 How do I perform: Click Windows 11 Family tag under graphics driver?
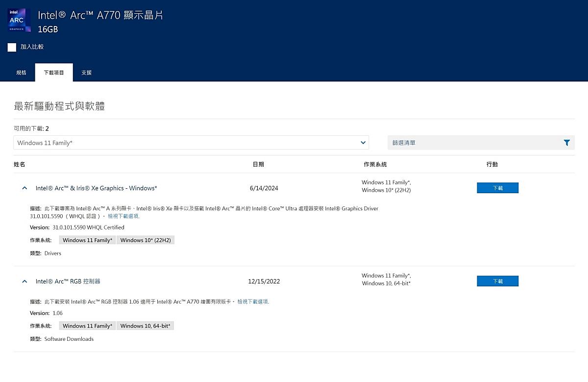[87, 240]
